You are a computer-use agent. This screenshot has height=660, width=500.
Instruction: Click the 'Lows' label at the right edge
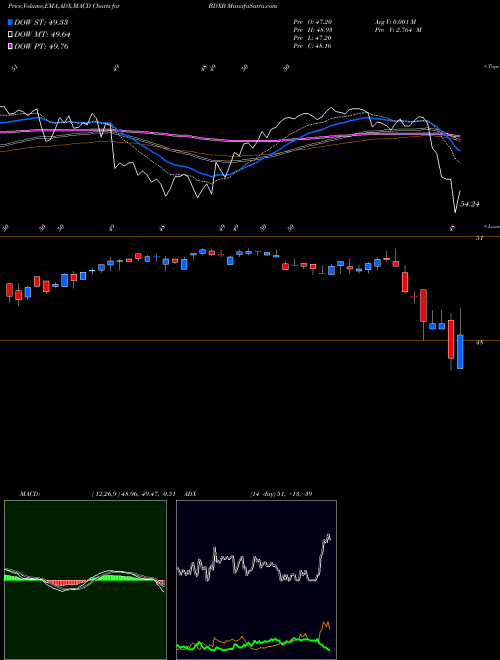pos(492,226)
